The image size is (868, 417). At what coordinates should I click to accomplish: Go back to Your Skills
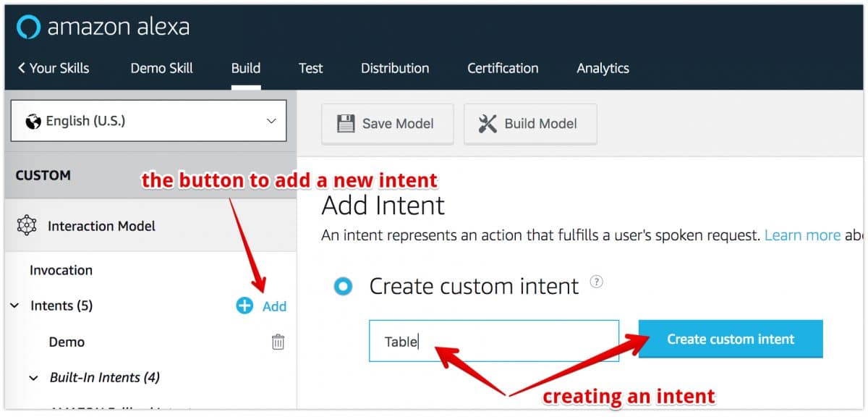coord(54,68)
